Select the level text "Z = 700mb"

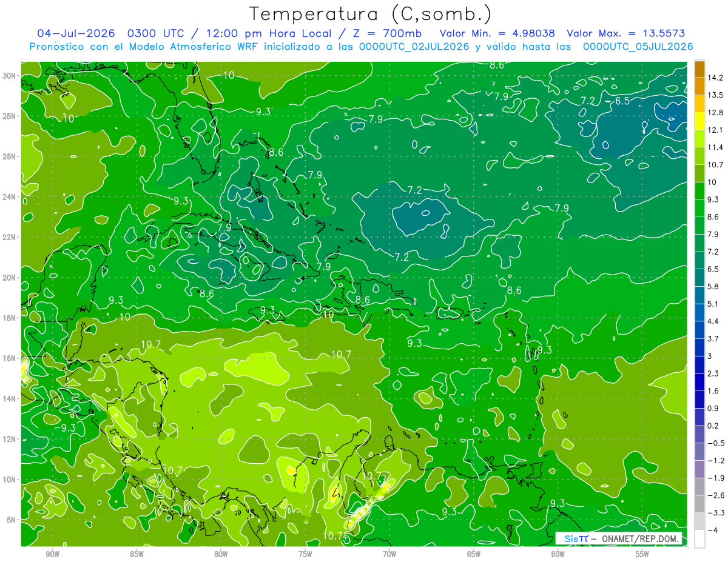click(388, 33)
